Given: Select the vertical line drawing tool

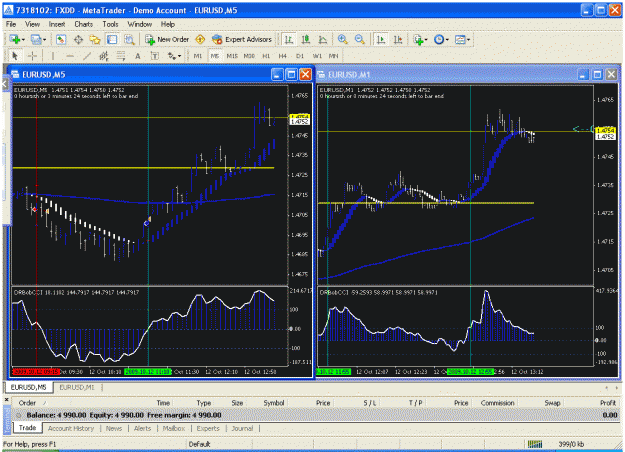Looking at the screenshot, I should point(53,56).
